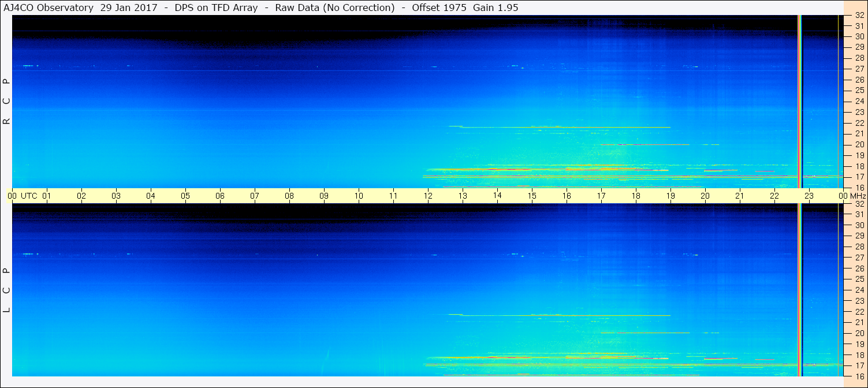The height and width of the screenshot is (388, 868).
Task: Click the vertical calibration stripe in RCP spectrogram
Action: 800,101
